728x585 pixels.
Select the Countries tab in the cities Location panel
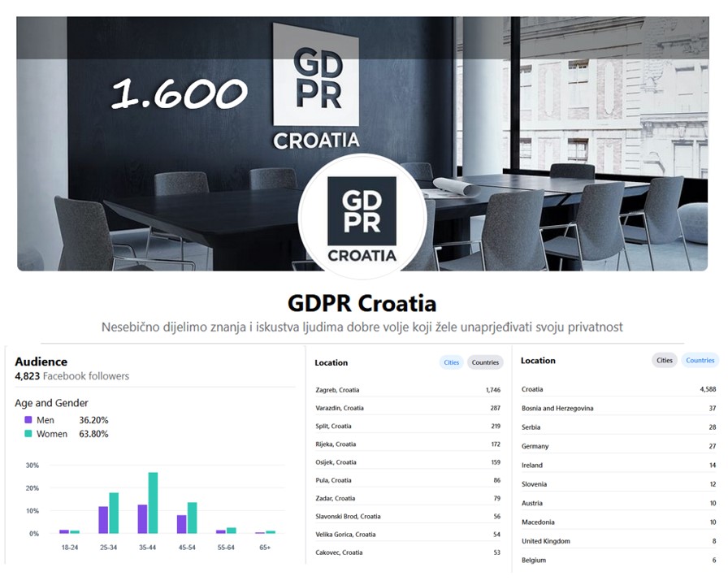point(485,362)
